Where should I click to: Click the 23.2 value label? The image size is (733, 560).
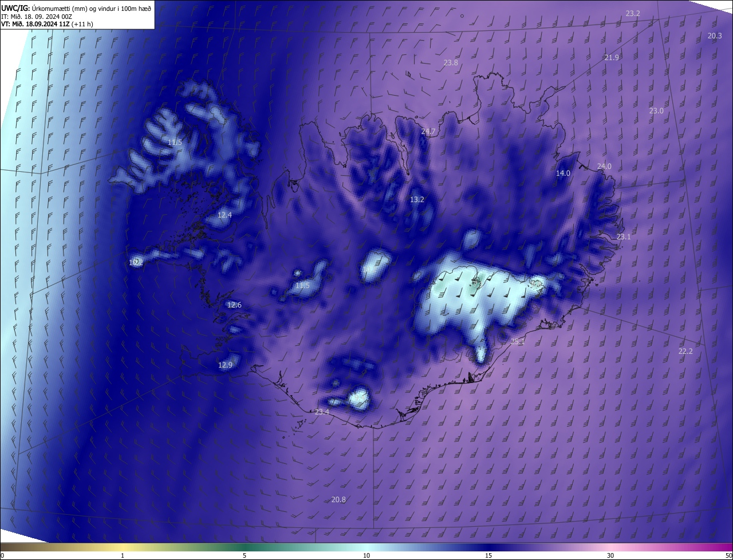pos(633,13)
